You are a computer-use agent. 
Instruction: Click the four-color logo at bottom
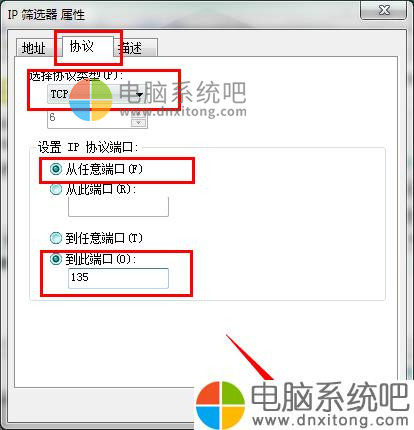(220, 405)
